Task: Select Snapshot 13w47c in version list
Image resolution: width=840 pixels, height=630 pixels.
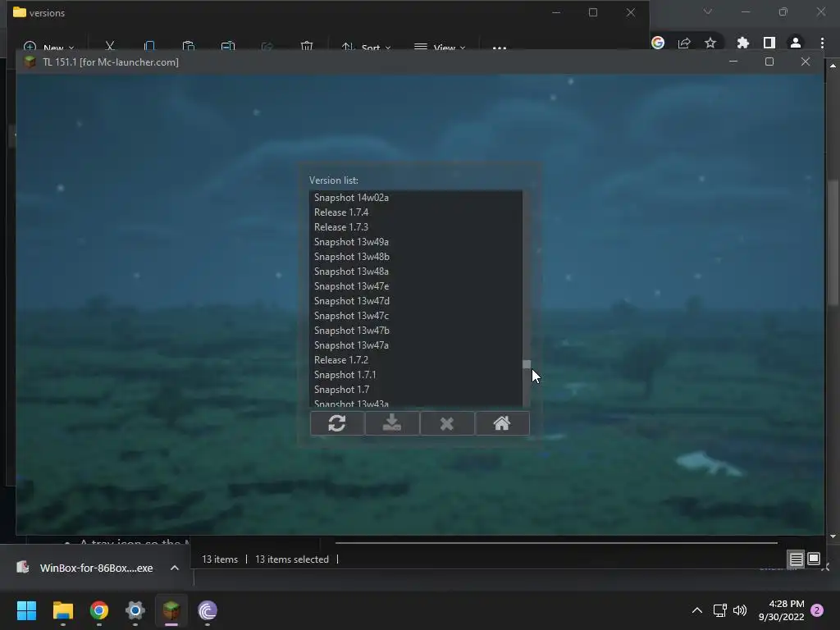Action: [416, 316]
